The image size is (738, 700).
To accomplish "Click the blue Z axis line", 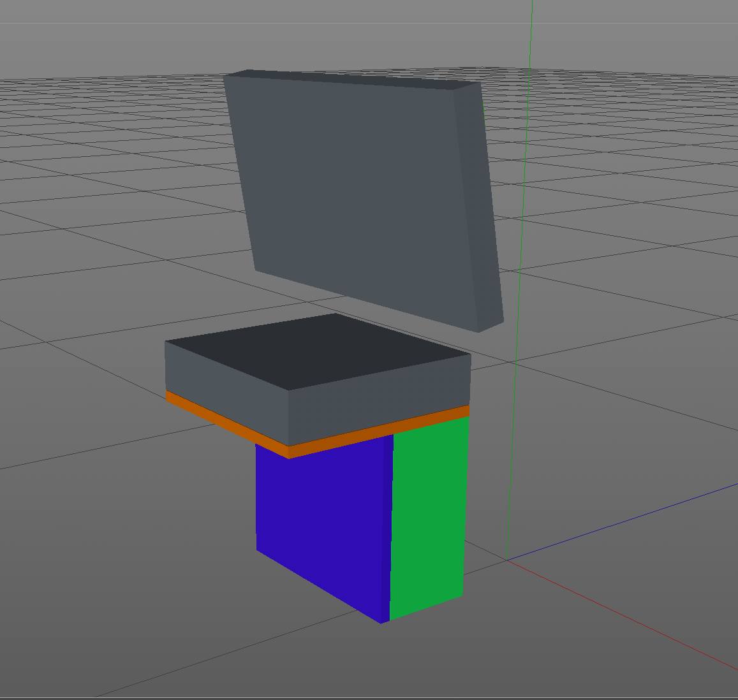I will (x=638, y=516).
